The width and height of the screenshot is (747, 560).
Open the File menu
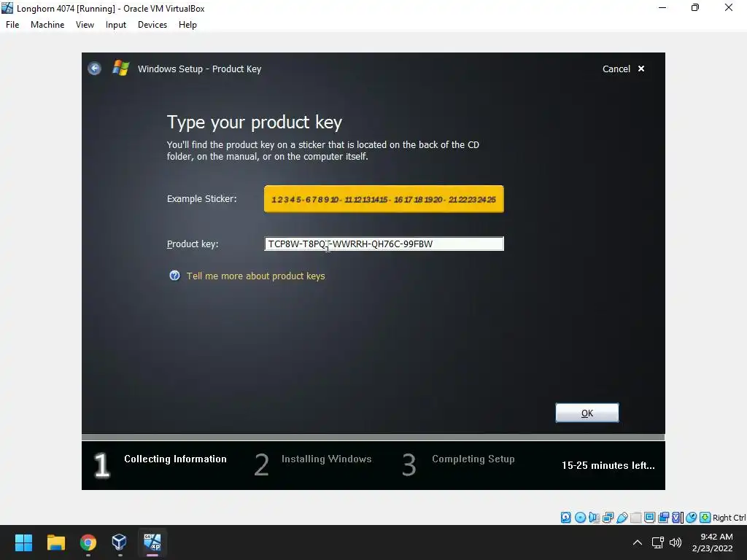[x=12, y=25]
